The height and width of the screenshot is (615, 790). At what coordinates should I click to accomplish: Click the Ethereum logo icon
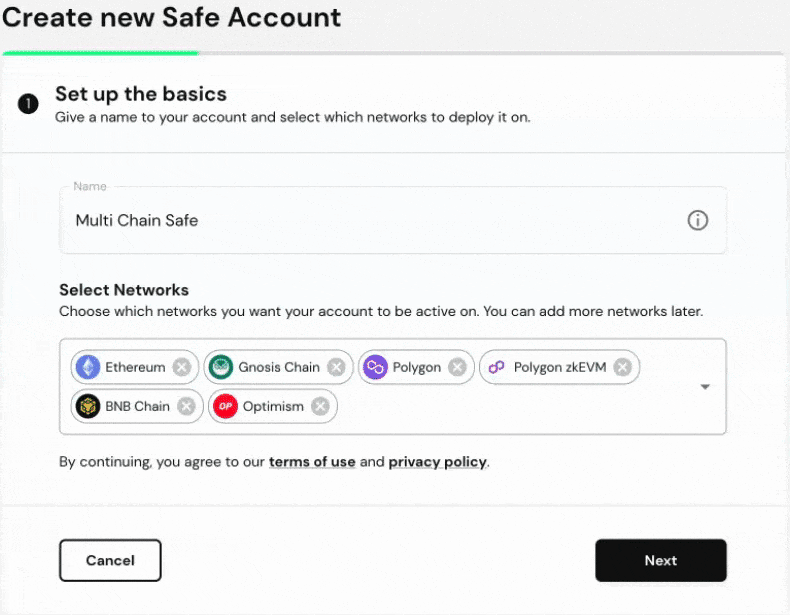pos(88,367)
